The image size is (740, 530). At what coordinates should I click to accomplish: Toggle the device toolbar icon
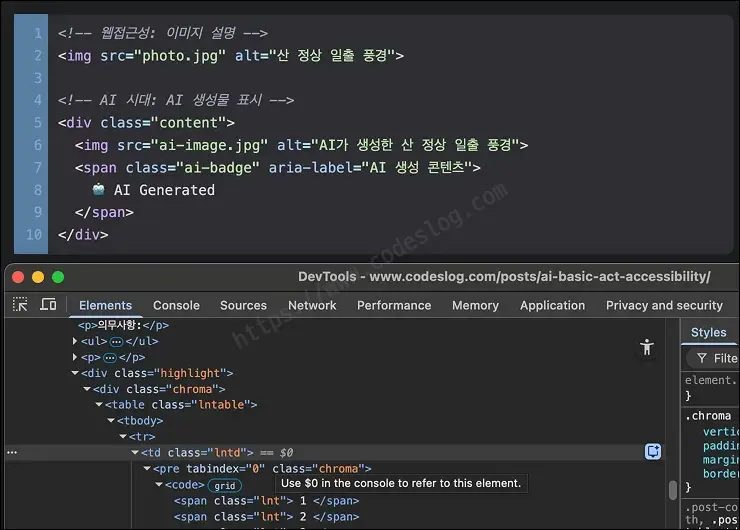point(48,304)
